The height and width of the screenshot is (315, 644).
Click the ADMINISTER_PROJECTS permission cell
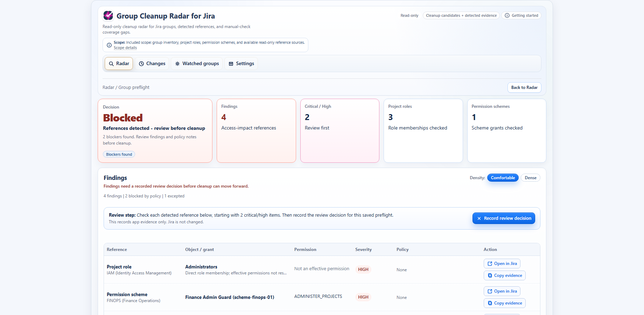click(x=318, y=296)
